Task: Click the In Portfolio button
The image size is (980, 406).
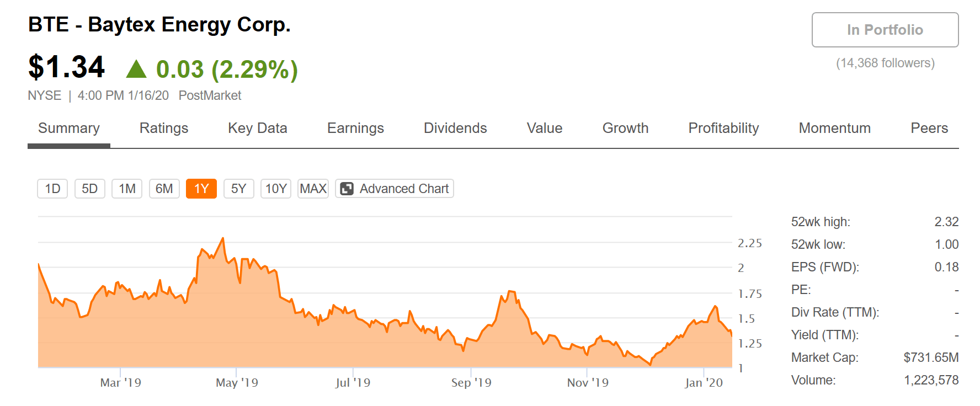Action: (x=885, y=30)
